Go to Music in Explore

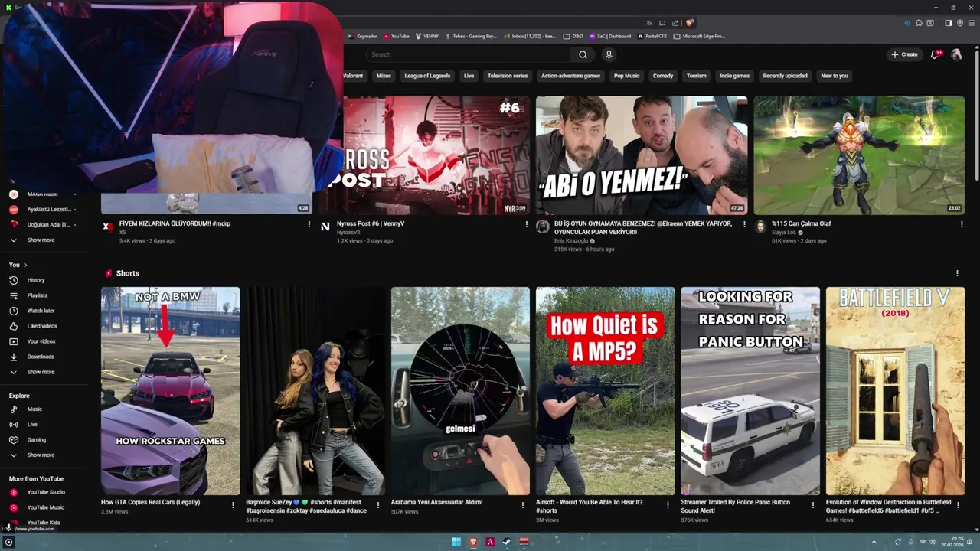click(x=44, y=409)
